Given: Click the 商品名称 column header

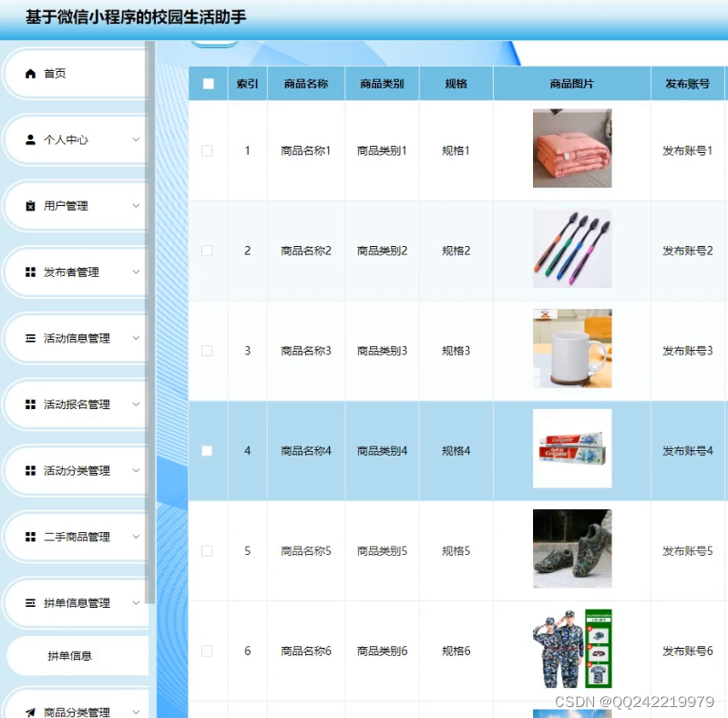Looking at the screenshot, I should [x=306, y=84].
